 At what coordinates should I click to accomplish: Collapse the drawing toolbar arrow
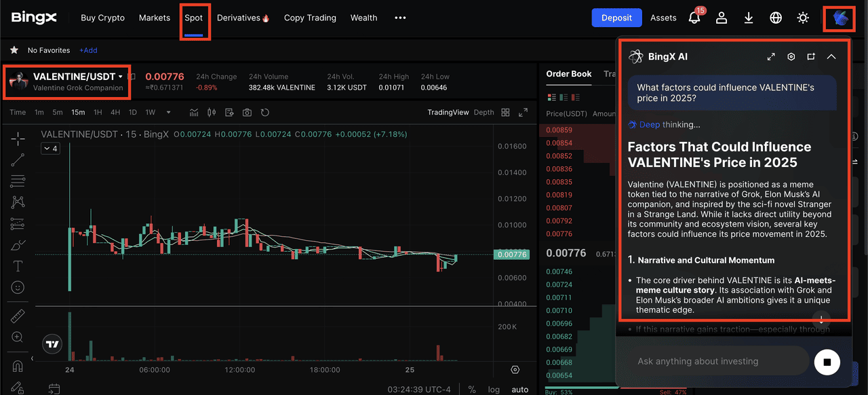click(31, 358)
